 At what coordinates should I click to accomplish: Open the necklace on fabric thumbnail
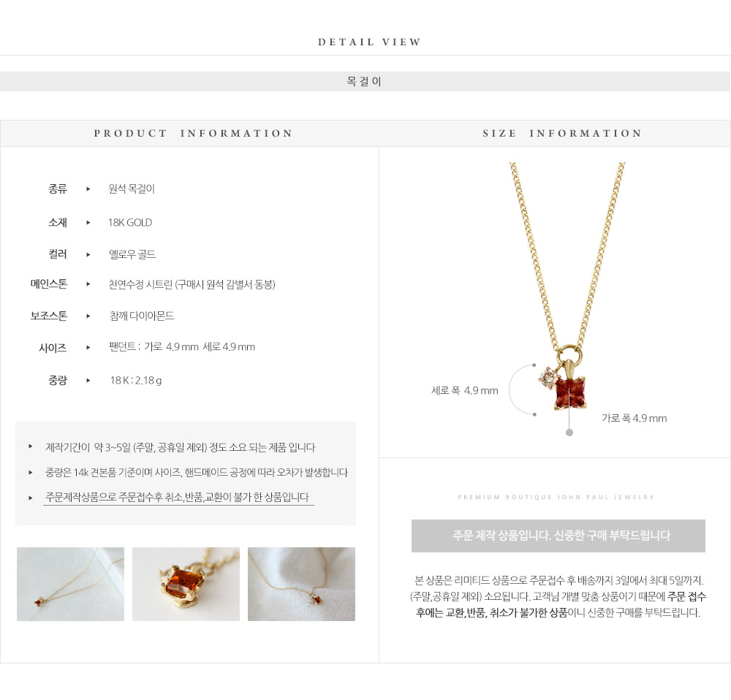(301, 584)
